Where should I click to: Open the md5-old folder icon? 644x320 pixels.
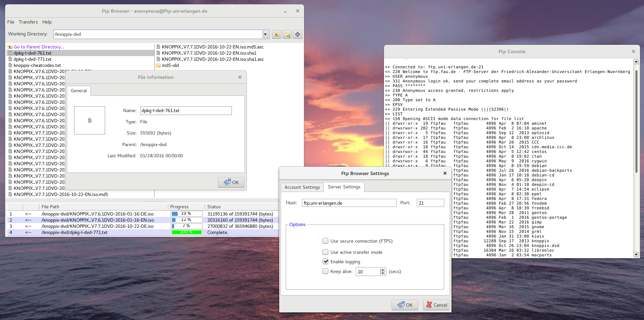158,65
